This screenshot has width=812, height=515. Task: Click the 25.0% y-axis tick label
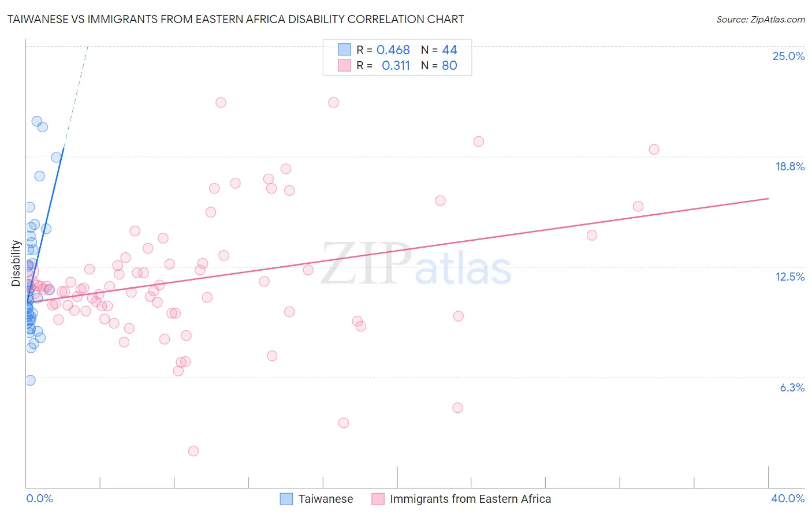point(788,56)
